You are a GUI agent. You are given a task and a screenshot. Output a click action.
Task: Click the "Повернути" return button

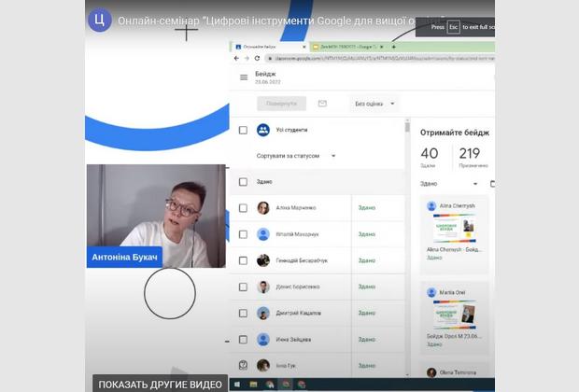pos(280,104)
